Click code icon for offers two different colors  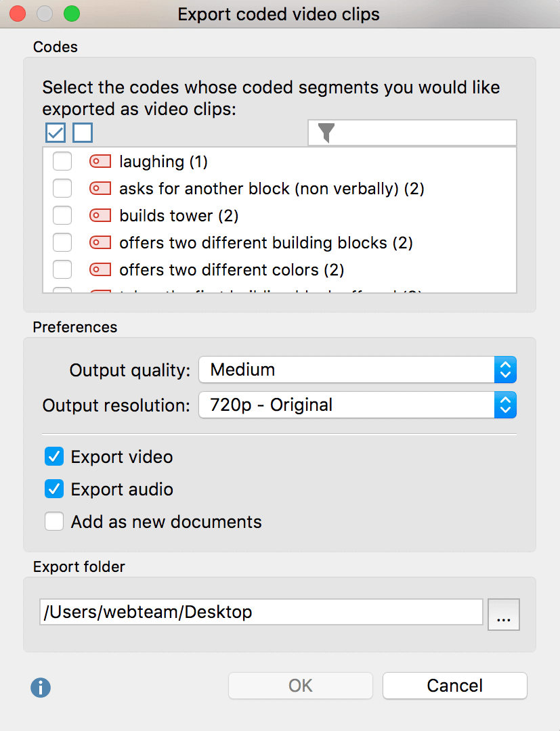[x=100, y=270]
